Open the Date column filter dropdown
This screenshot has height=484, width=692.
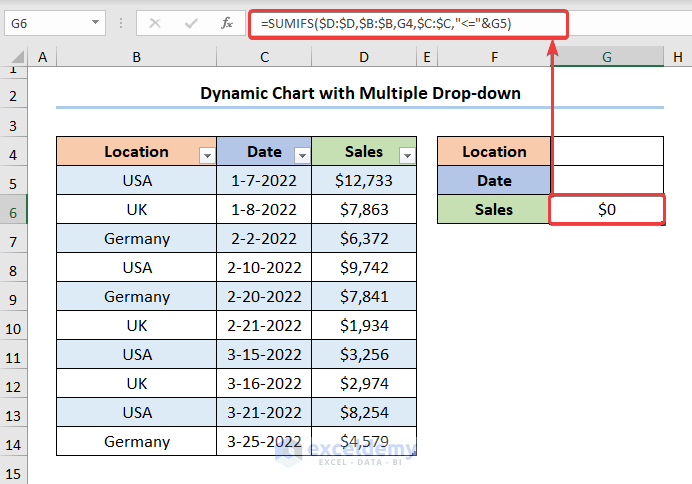click(302, 155)
